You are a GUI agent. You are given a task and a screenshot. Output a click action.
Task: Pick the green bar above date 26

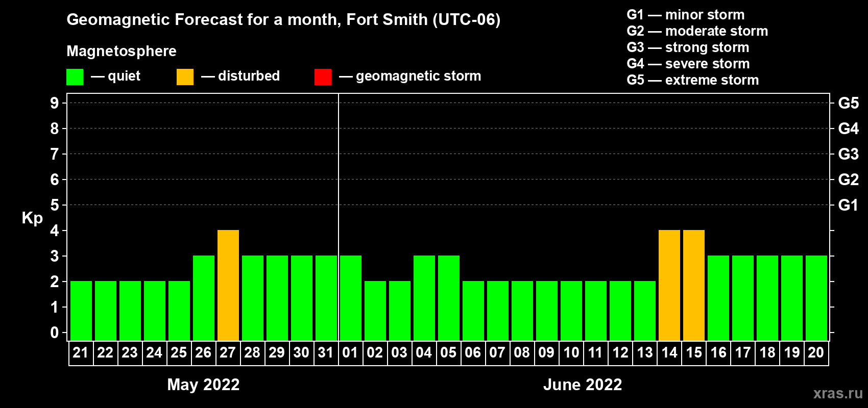[204, 298]
